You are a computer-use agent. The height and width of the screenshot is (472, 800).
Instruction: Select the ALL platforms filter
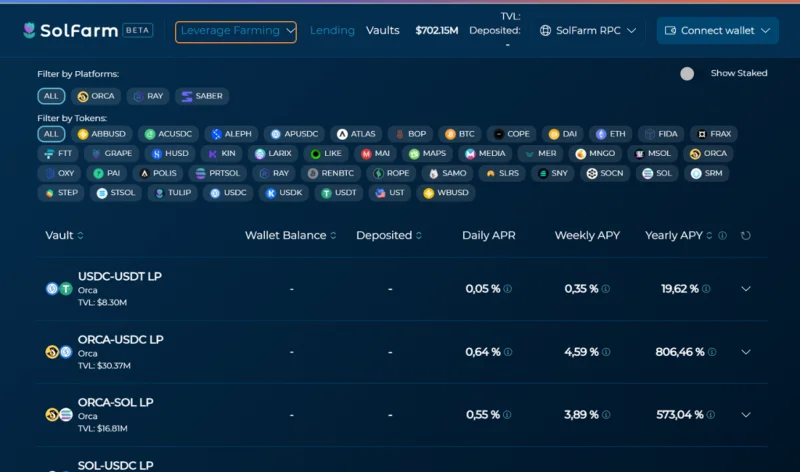[x=51, y=96]
